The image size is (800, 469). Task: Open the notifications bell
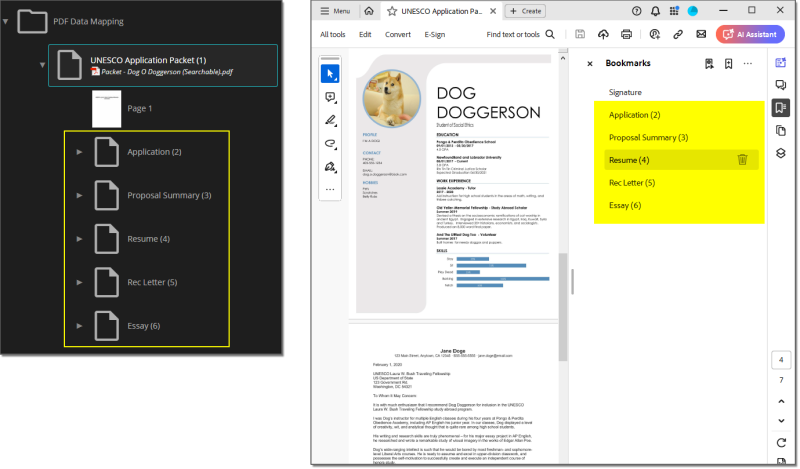(655, 11)
